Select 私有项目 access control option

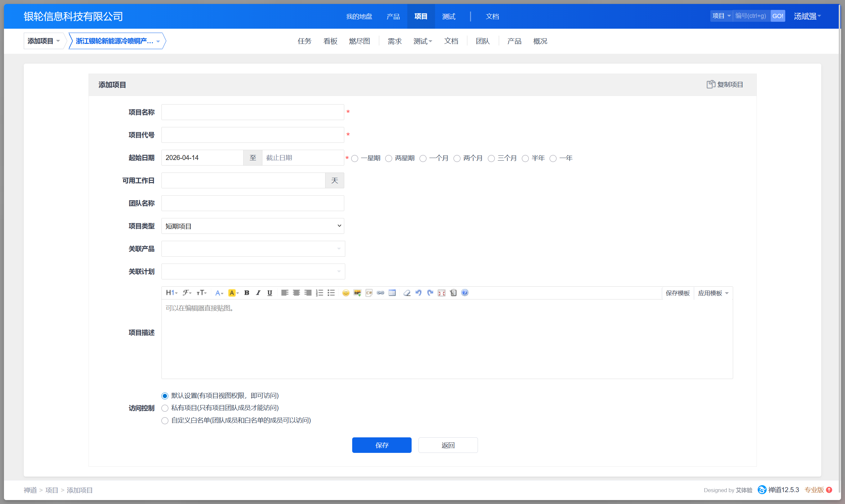tap(165, 408)
